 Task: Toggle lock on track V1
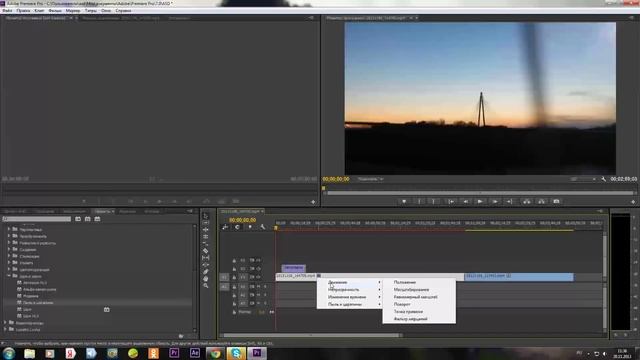234,277
